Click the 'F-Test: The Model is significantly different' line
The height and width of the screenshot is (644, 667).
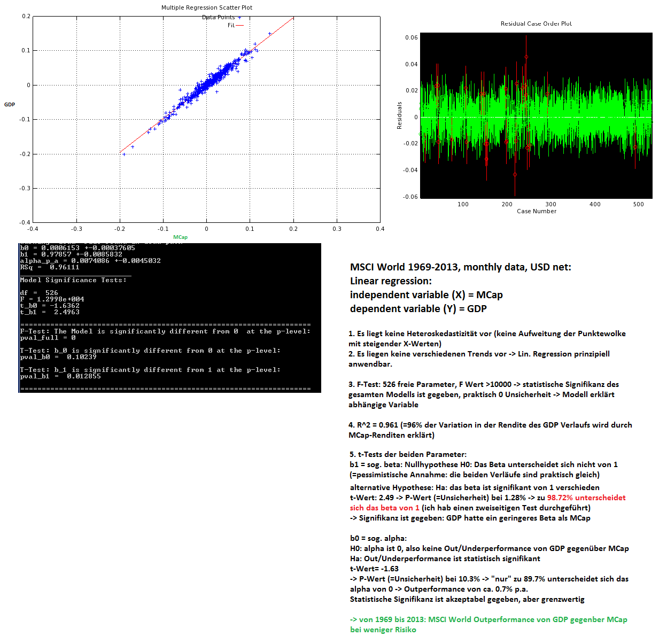pos(165,331)
